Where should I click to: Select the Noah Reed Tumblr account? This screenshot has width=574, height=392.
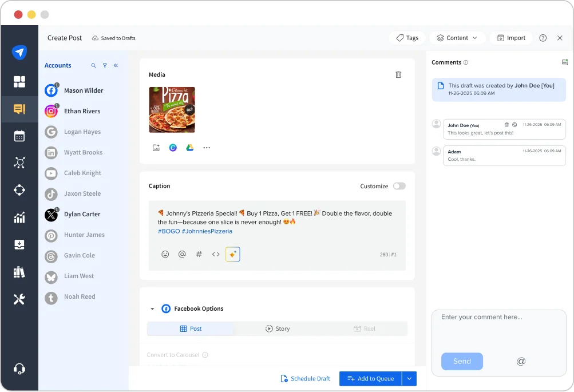(x=70, y=296)
